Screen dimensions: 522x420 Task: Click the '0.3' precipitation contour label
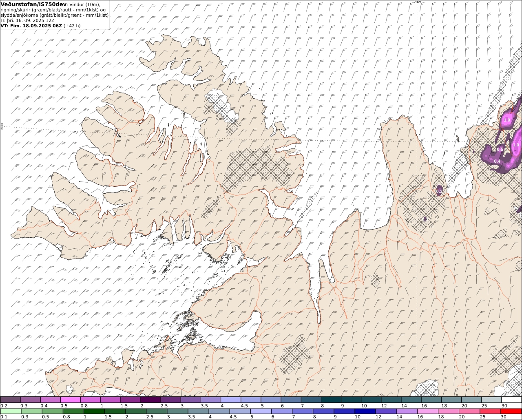[x=439, y=191]
